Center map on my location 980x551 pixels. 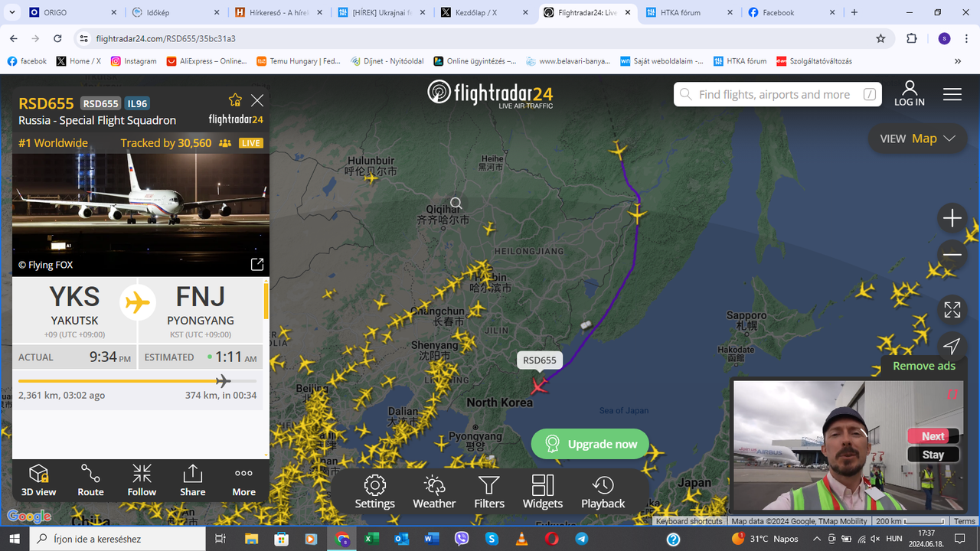point(952,347)
